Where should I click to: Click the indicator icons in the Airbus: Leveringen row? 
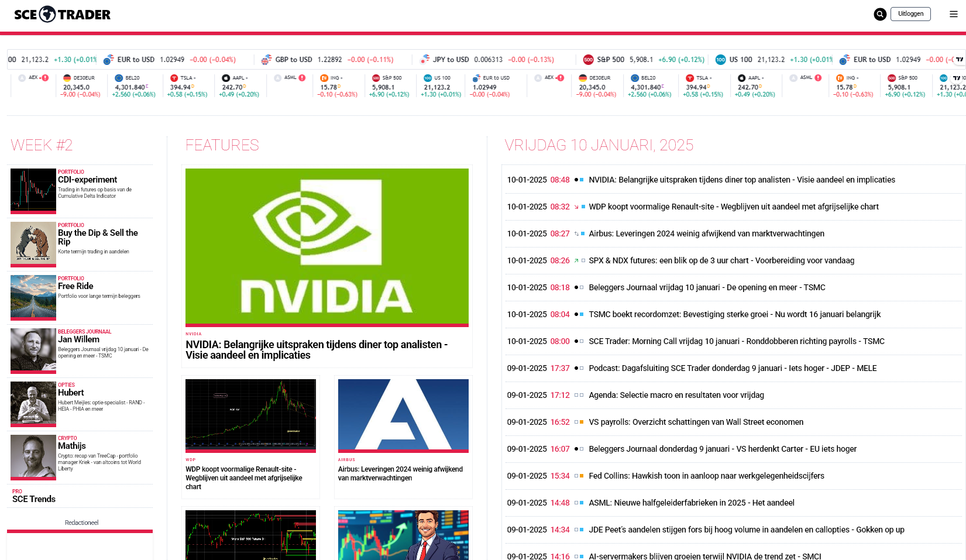pyautogui.click(x=579, y=233)
